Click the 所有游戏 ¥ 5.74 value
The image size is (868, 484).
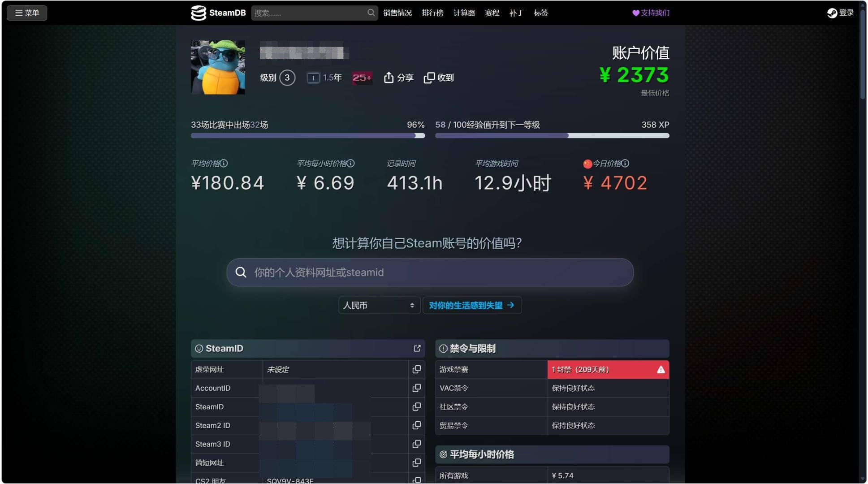562,476
